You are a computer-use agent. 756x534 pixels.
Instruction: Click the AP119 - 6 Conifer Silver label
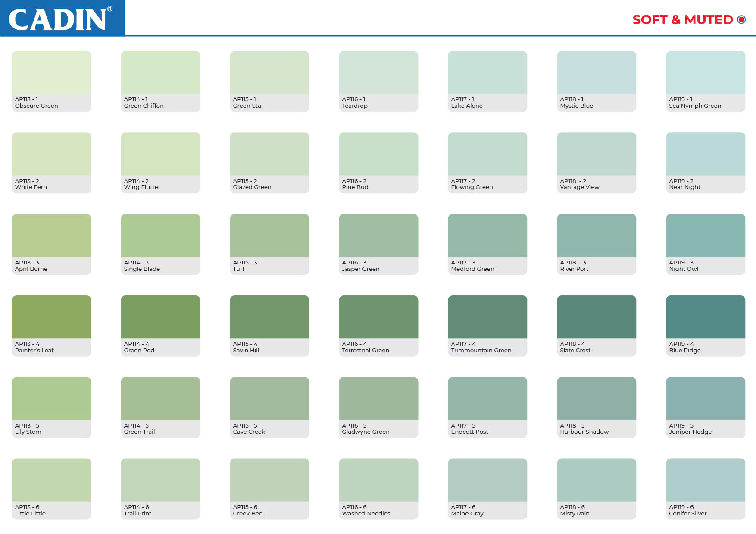pos(687,510)
